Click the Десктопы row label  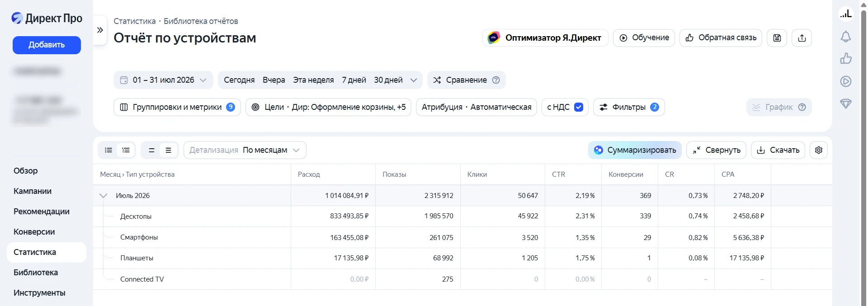pos(136,217)
